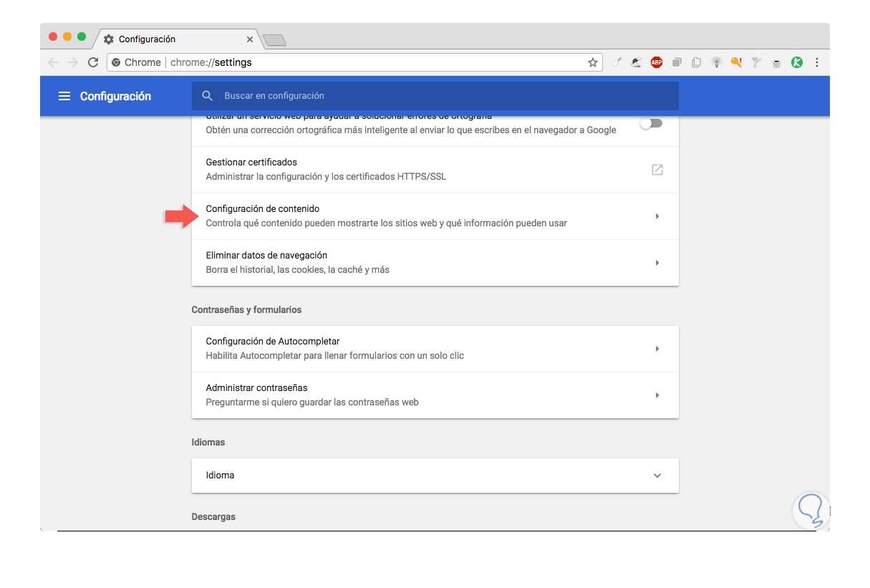Open the ABP Adblock Plus extension
The width and height of the screenshot is (870, 588).
[x=656, y=62]
